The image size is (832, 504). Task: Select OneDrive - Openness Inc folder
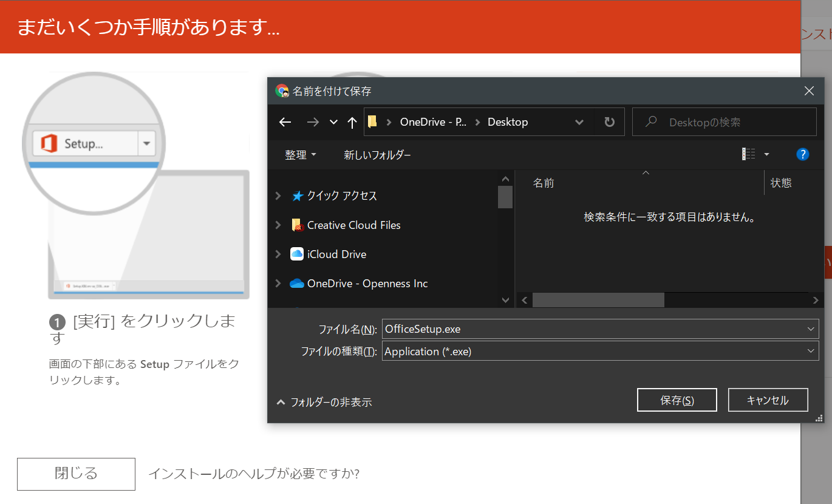tap(367, 283)
